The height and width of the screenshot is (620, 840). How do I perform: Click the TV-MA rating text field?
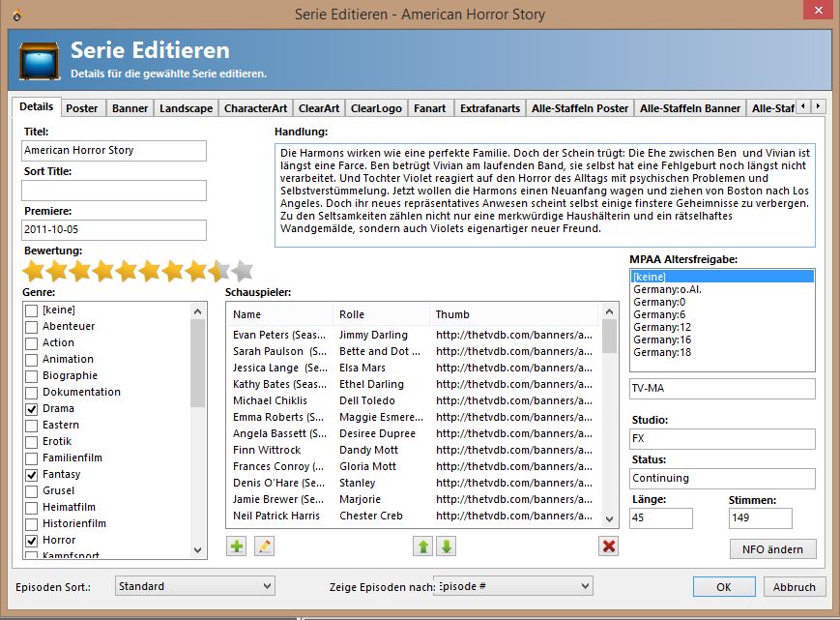[x=723, y=389]
